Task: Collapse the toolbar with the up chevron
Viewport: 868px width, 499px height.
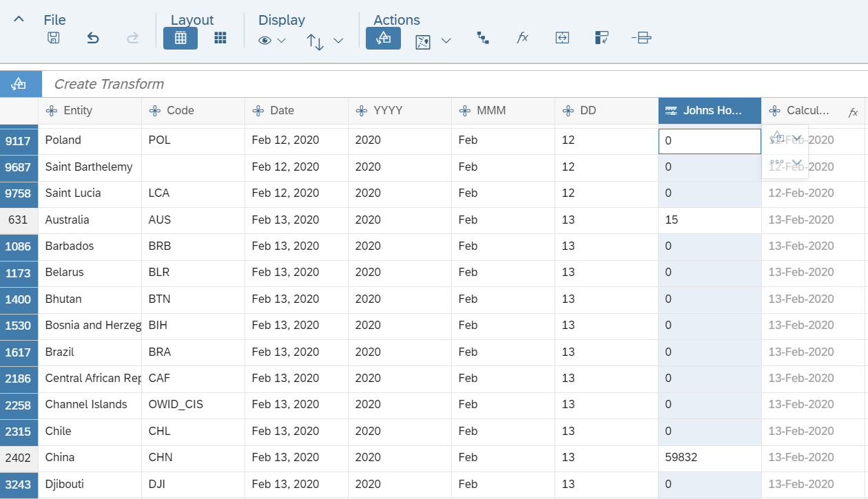Action: tap(19, 19)
